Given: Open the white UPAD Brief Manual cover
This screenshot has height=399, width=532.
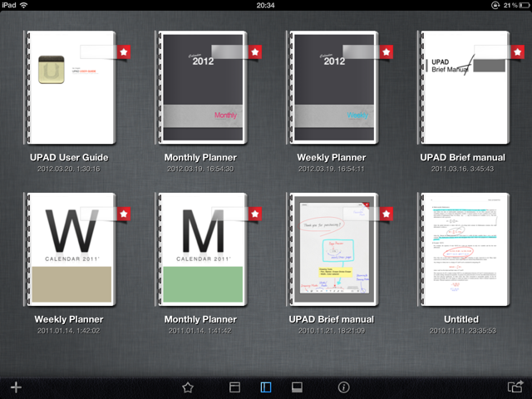Looking at the screenshot, I should point(464,87).
